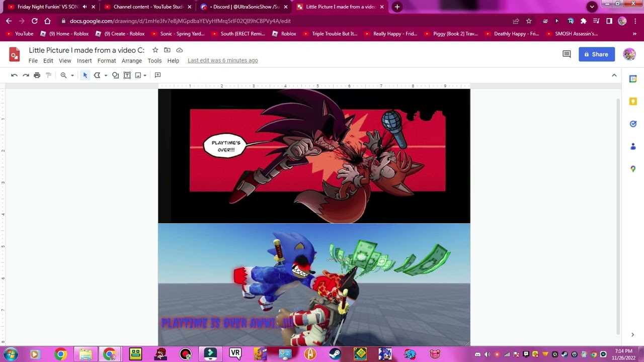
Task: Insert a text box
Action: coord(127,75)
